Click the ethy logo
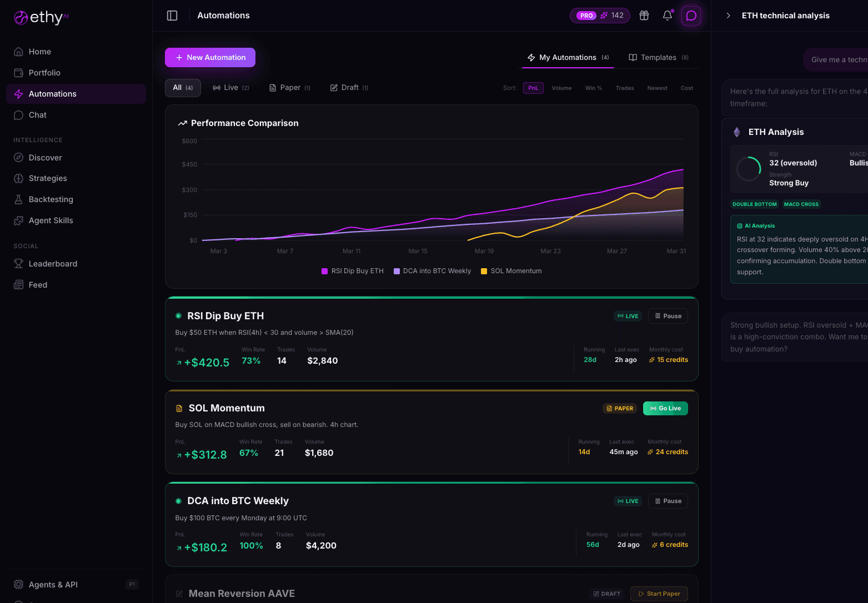The image size is (868, 603). [x=41, y=17]
